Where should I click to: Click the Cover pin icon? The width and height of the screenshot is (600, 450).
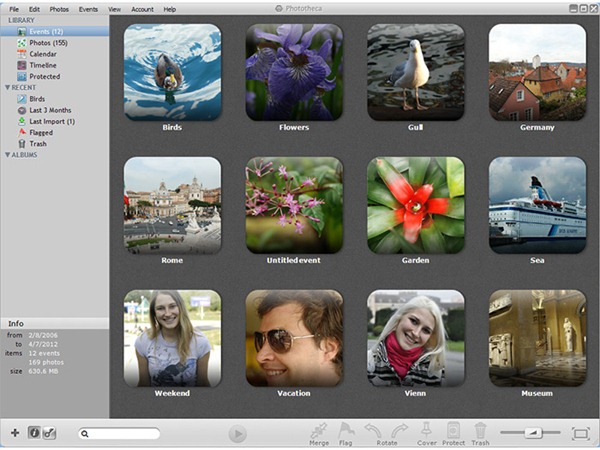click(x=427, y=430)
